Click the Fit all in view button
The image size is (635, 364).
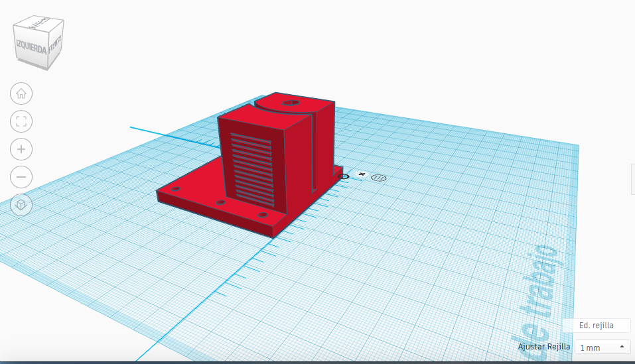[21, 121]
